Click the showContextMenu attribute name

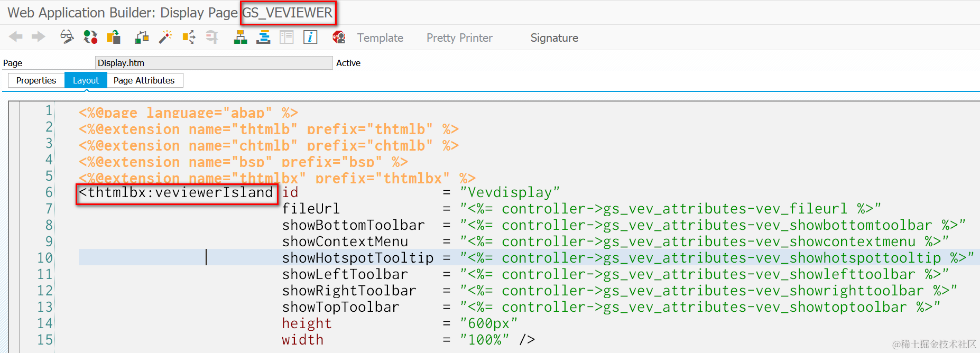tap(345, 241)
